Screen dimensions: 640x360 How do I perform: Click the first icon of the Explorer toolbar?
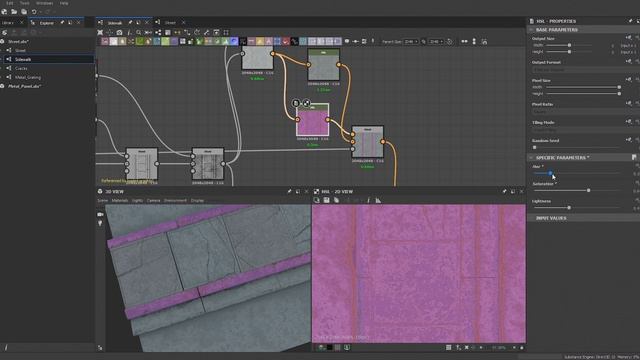[4, 32]
